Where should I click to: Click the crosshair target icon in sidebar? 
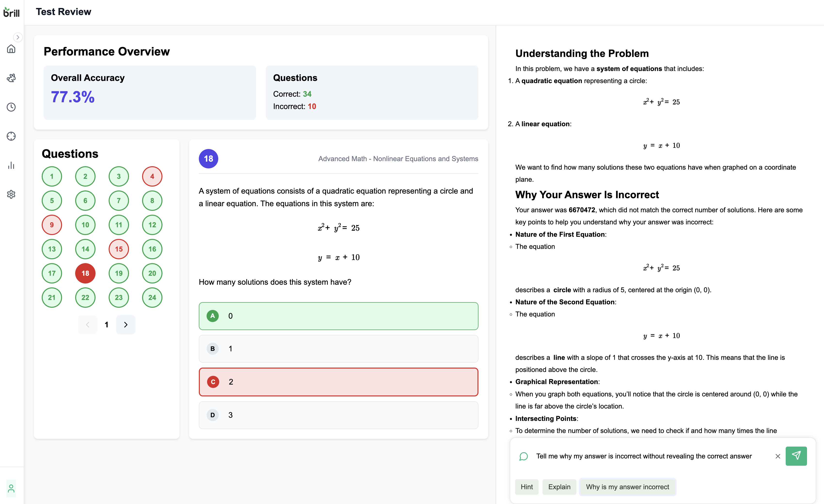point(11,136)
